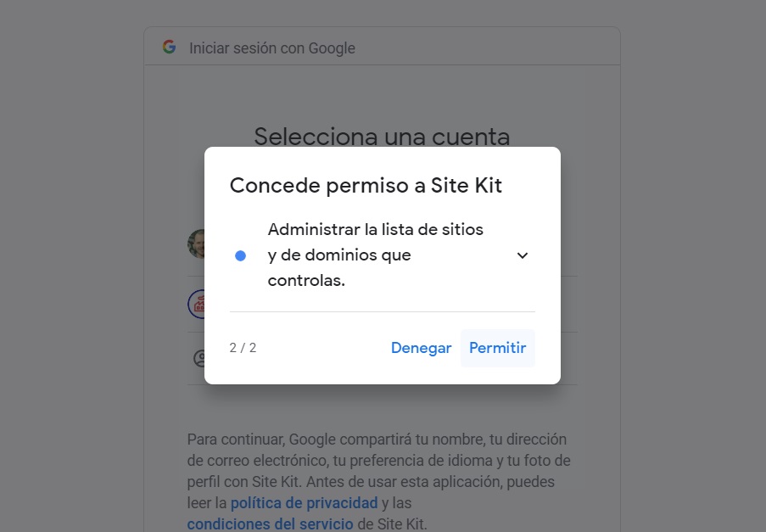766x532 pixels.
Task: Click the use-another-account person icon
Action: pyautogui.click(x=199, y=358)
